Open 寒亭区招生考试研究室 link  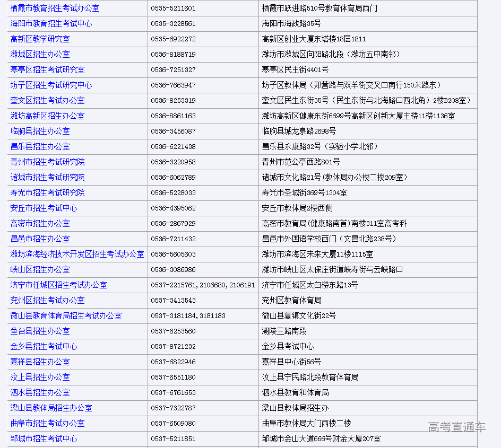click(47, 70)
